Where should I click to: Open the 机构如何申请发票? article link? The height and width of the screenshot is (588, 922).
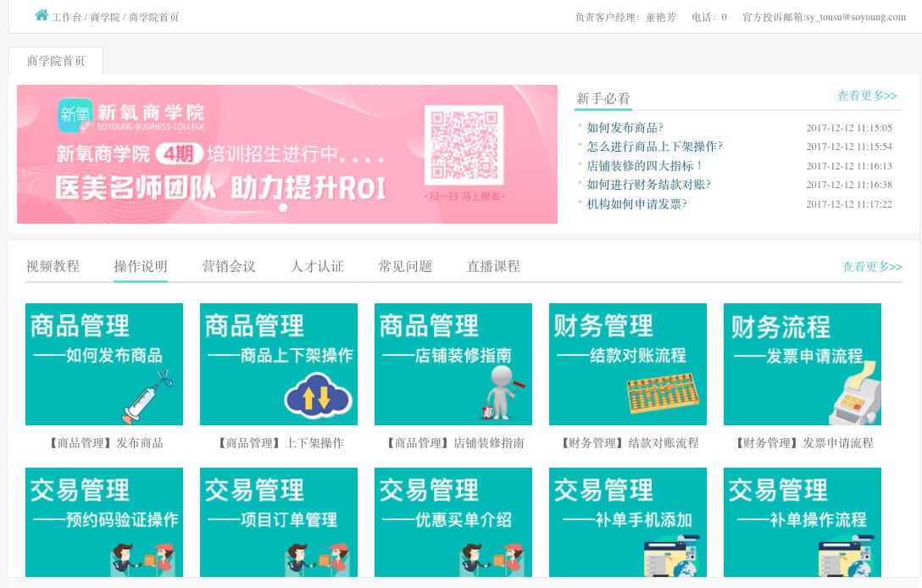(x=636, y=204)
